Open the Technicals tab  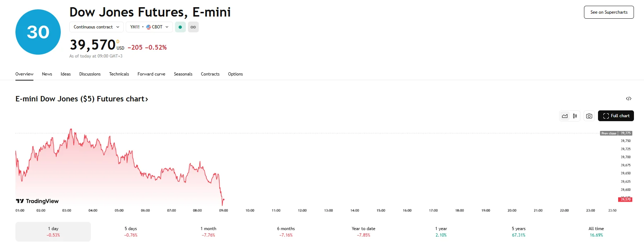click(119, 74)
